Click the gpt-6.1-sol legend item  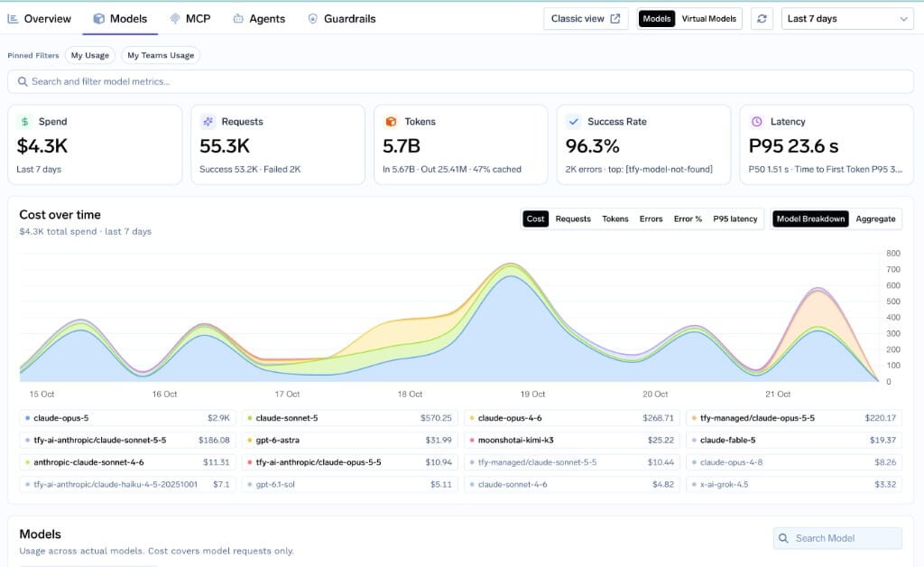coord(349,485)
